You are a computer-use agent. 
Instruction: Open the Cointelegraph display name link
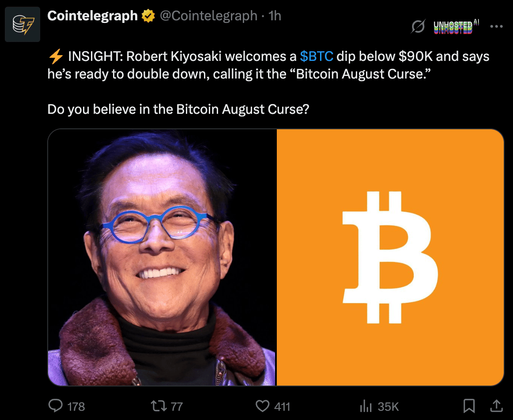[x=93, y=16]
